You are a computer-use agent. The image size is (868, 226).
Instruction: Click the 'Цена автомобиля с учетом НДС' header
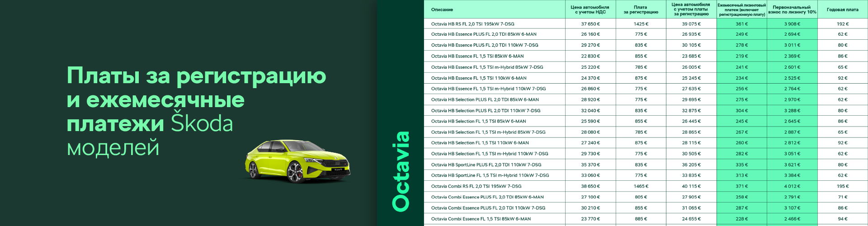tap(590, 9)
